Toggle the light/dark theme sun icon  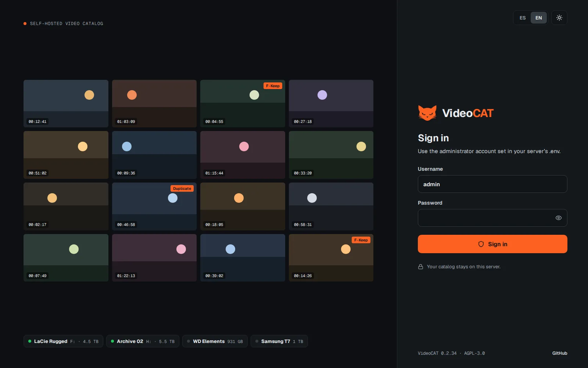tap(559, 18)
